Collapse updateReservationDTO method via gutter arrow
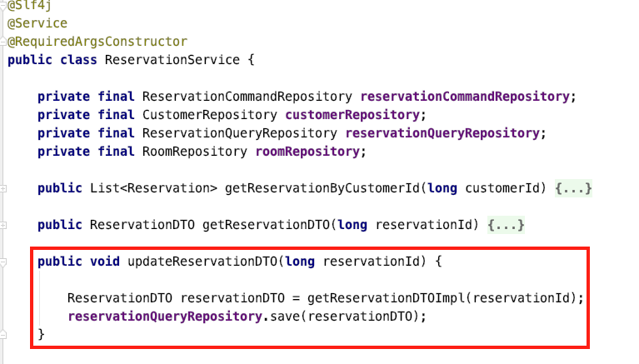The width and height of the screenshot is (639, 364). pyautogui.click(x=3, y=262)
